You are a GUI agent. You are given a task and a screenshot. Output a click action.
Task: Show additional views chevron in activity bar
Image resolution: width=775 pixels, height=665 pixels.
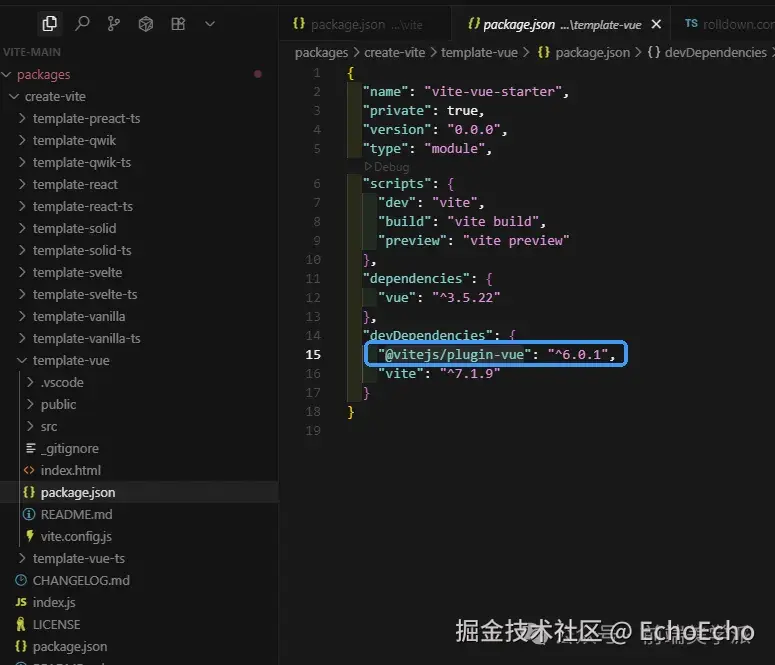[x=209, y=23]
